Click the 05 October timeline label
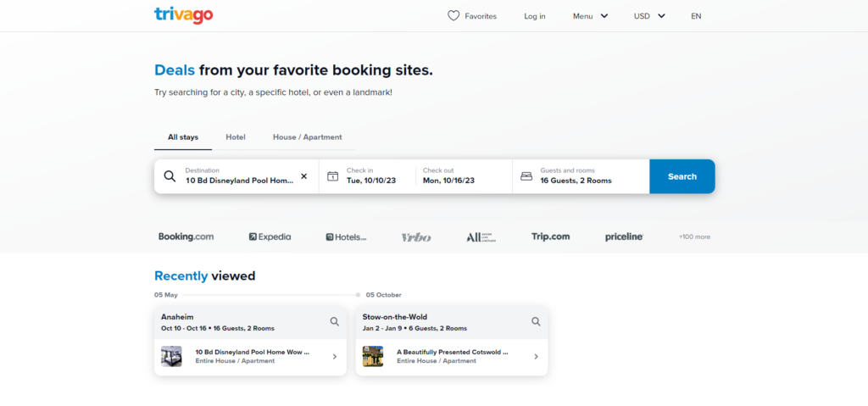The image size is (868, 406). pyautogui.click(x=384, y=295)
